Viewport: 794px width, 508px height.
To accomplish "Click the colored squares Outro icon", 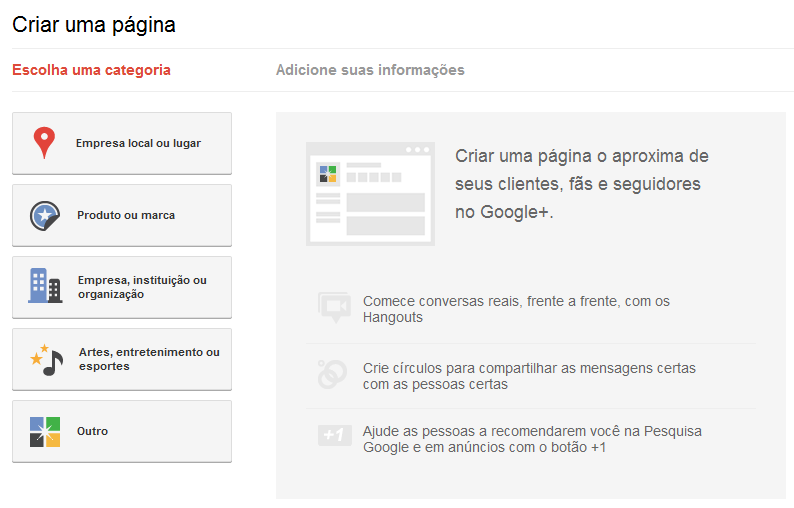I will click(x=45, y=431).
